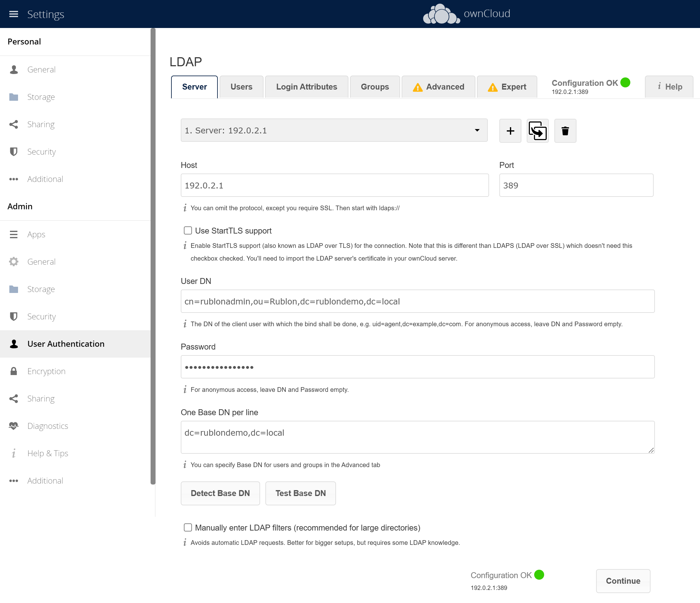
Task: Expand the Server 192.0.2.1 dropdown
Action: (x=334, y=130)
